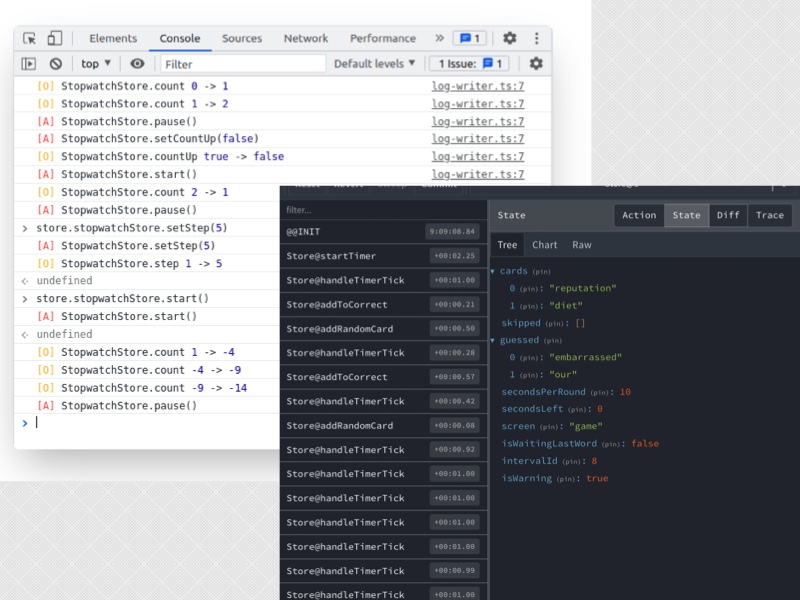
Task: Switch to the Elements tab
Action: (x=113, y=38)
